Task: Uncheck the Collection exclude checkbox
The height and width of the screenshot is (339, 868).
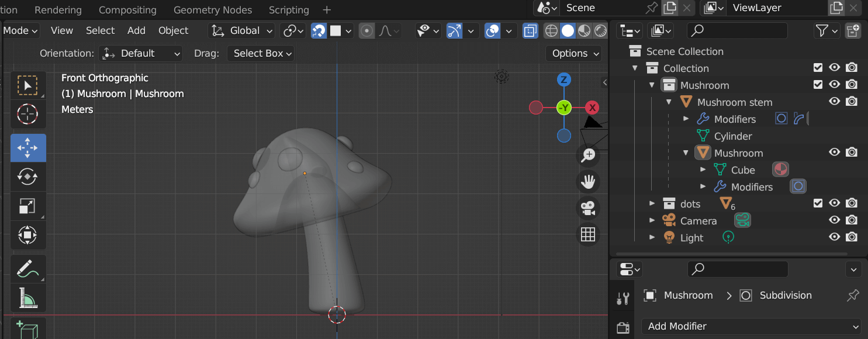Action: click(x=818, y=68)
